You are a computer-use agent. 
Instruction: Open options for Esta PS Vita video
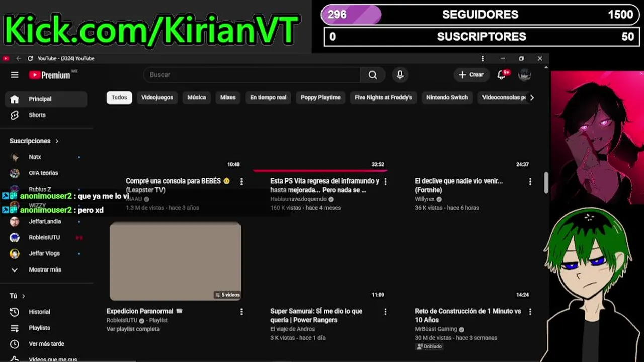click(386, 182)
